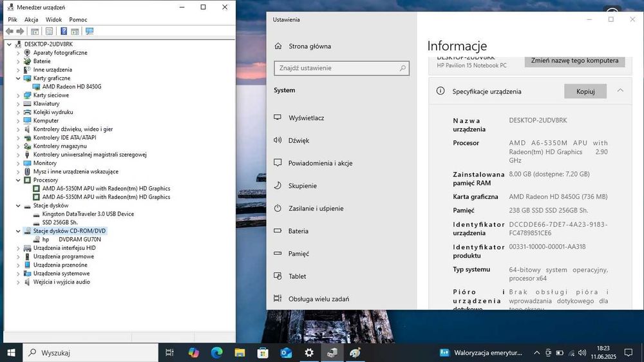Click the Kopiuj button

coord(585,91)
